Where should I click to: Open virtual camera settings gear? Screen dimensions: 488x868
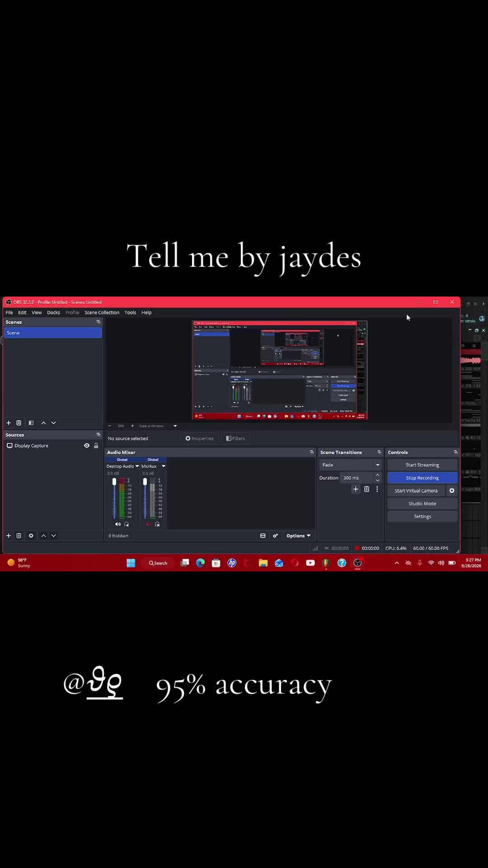coord(452,491)
